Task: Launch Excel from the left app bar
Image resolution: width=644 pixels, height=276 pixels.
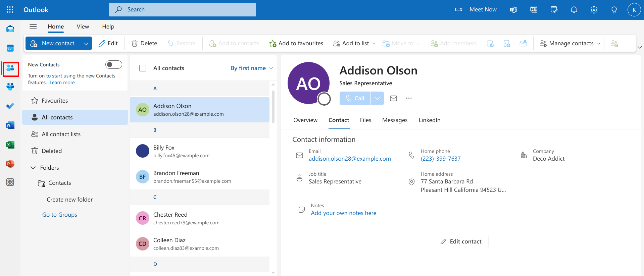Action: point(10,145)
